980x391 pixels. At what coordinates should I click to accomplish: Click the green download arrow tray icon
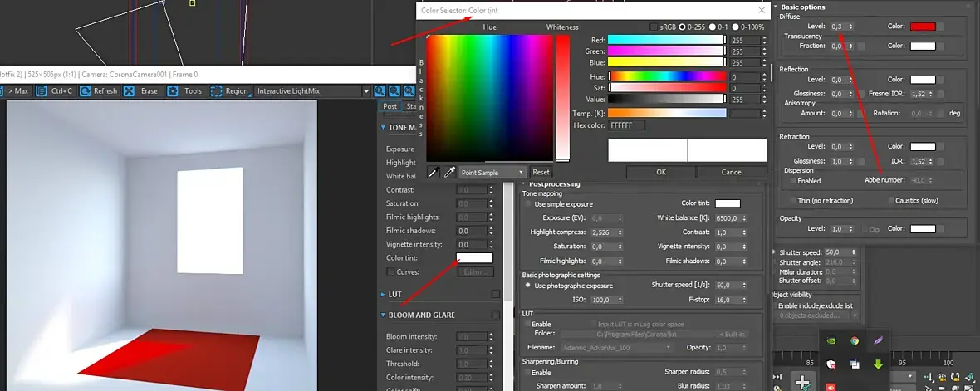click(x=878, y=364)
